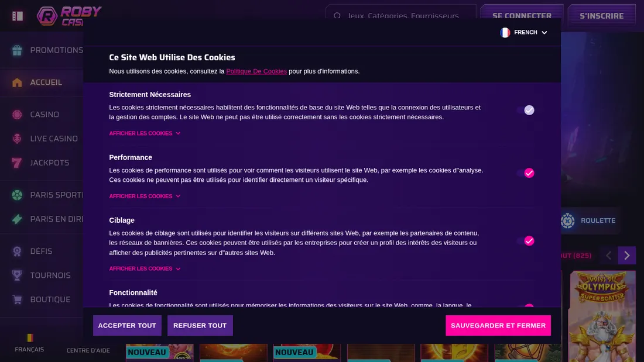Click the Accueil home icon
This screenshot has width=644, height=362.
pyautogui.click(x=17, y=82)
